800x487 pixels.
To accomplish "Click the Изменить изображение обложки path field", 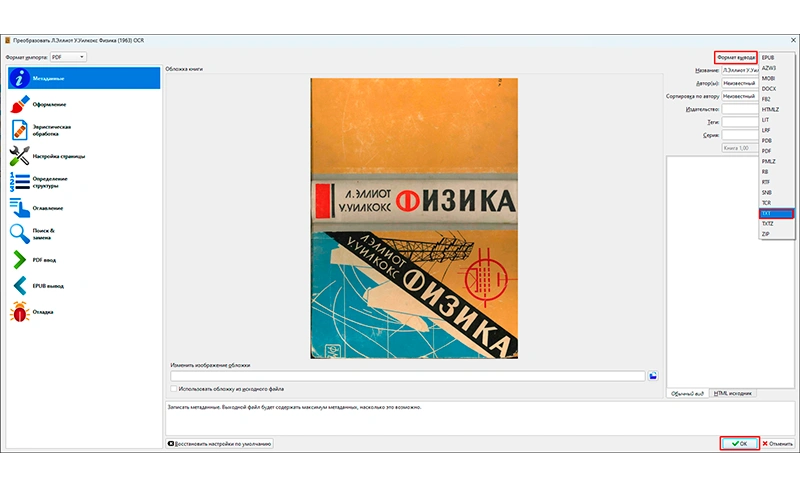I will point(408,376).
